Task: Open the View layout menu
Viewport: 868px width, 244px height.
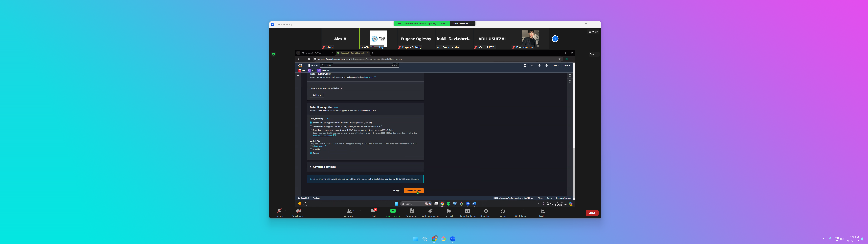Action: point(593,32)
